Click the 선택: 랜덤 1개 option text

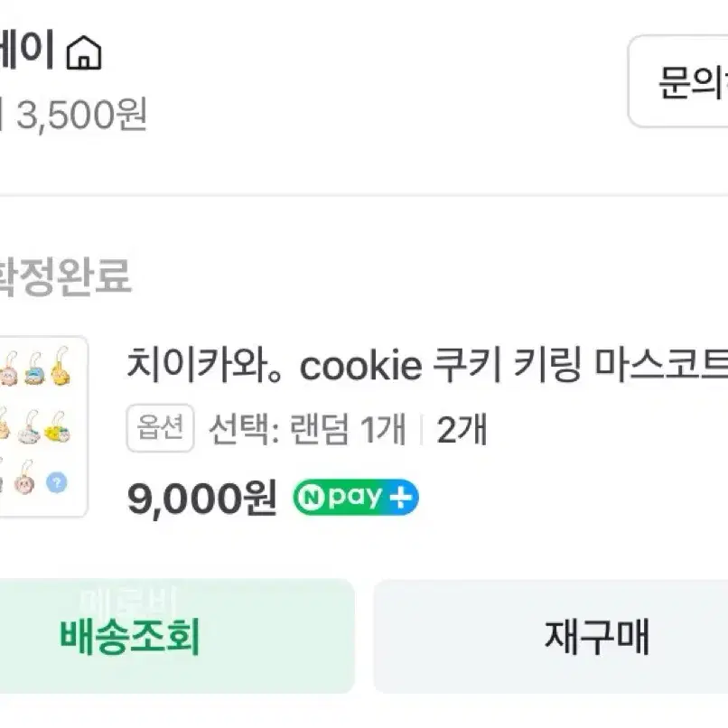(307, 429)
